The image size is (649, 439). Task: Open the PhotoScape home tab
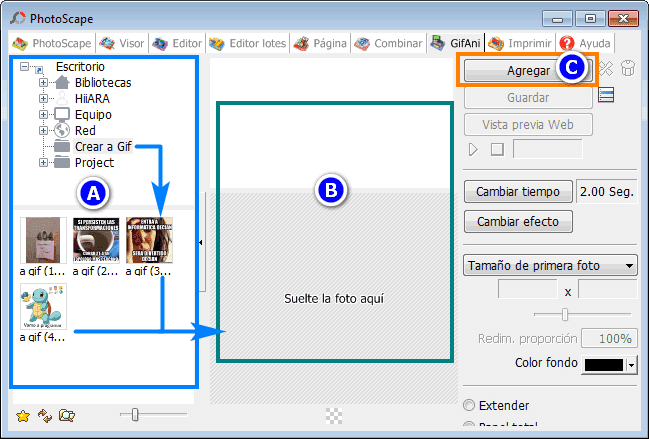pos(52,43)
